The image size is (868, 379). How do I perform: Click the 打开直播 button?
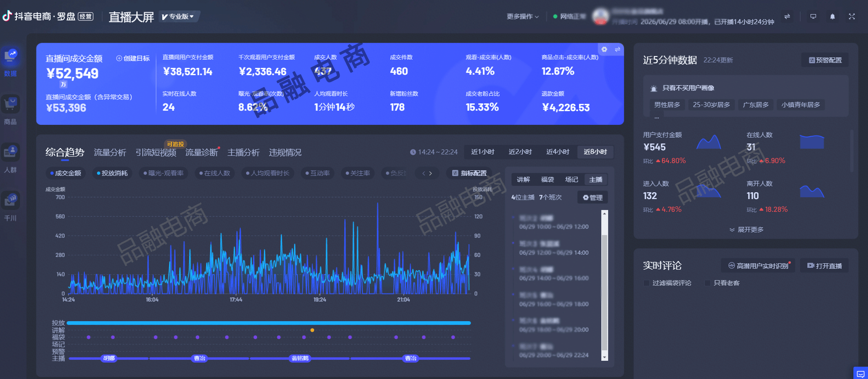tap(824, 266)
